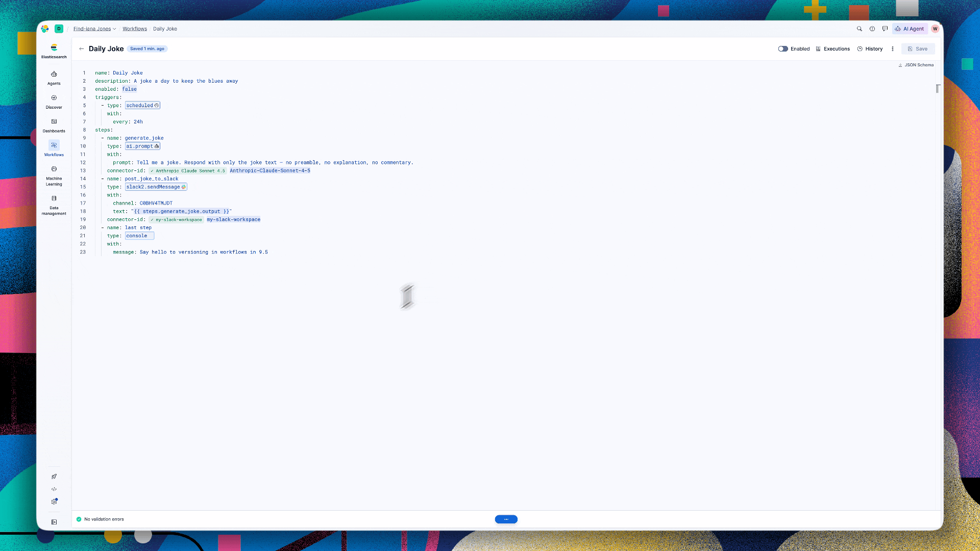
Task: Open Data management from the sidebar
Action: tap(54, 205)
